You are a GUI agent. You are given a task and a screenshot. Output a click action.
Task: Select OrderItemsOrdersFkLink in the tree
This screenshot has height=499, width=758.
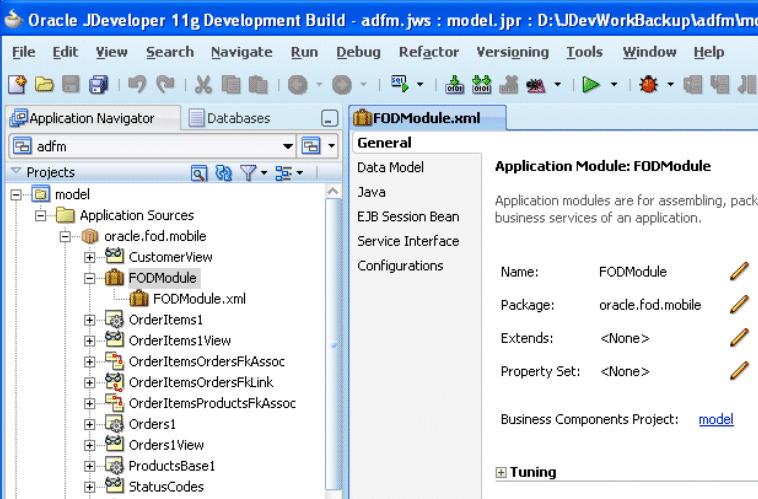201,382
